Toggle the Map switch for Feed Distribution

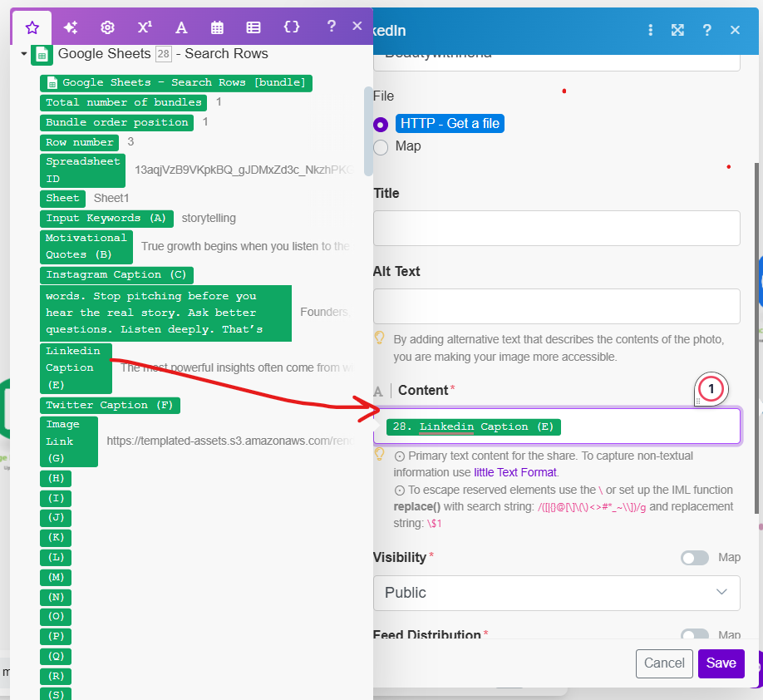point(694,633)
